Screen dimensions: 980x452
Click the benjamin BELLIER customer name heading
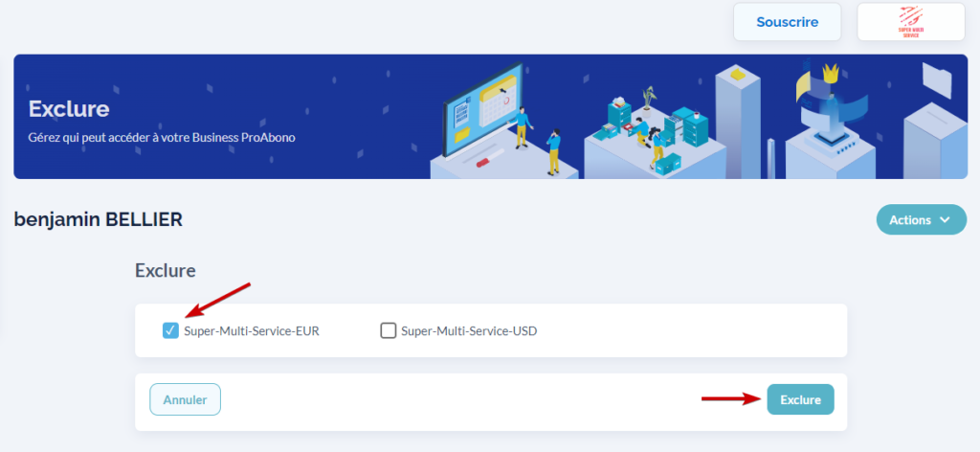[99, 219]
